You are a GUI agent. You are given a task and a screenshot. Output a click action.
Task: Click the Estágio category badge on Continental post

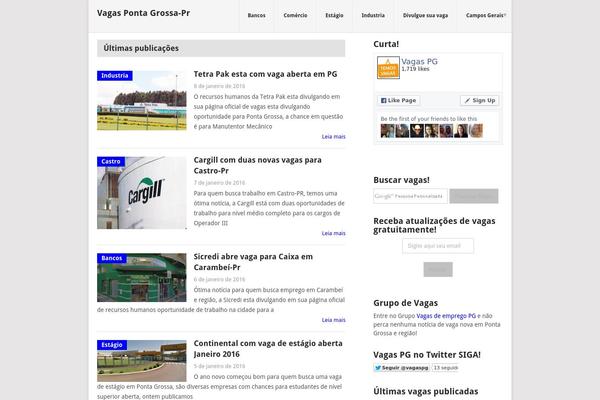pos(112,345)
